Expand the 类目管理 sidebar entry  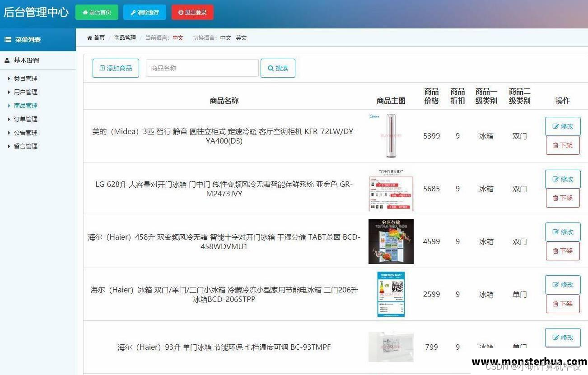(x=24, y=78)
